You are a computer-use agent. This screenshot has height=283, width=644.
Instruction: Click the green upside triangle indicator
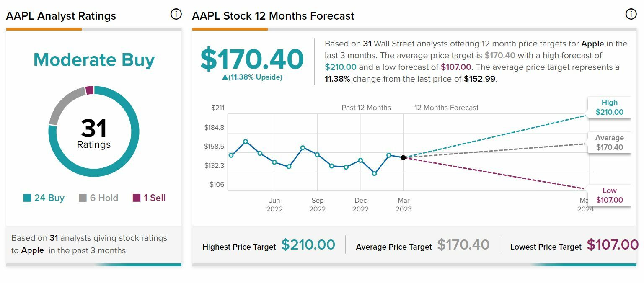225,77
